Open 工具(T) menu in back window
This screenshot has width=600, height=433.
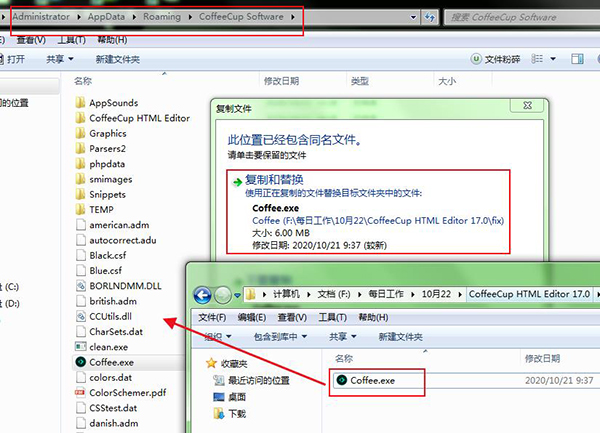pos(72,40)
